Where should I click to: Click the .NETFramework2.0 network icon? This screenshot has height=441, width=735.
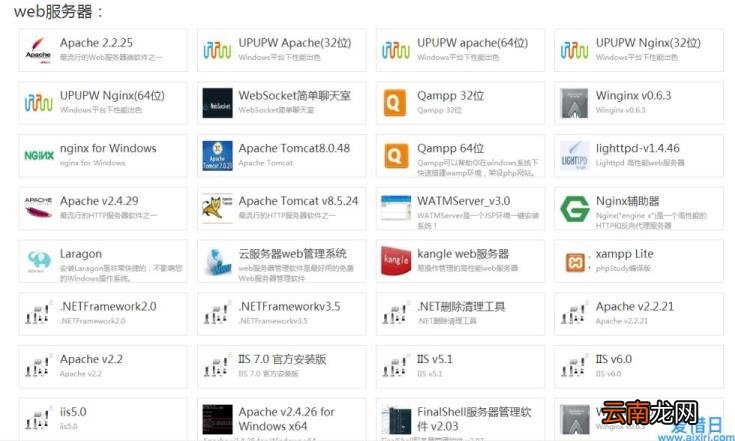[x=38, y=314]
